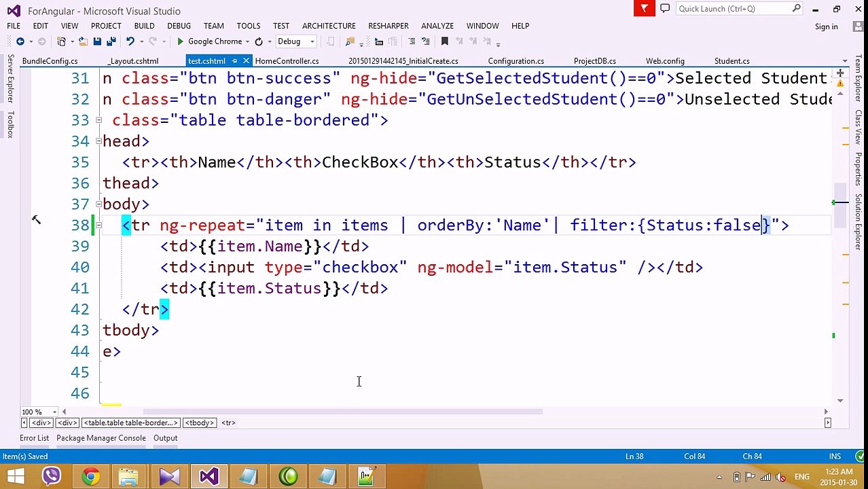Open the document tabs overflow dropdown

844,61
